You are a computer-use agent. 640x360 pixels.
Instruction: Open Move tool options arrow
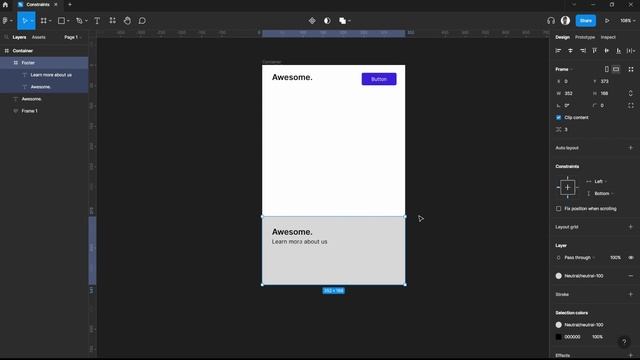coord(32,21)
